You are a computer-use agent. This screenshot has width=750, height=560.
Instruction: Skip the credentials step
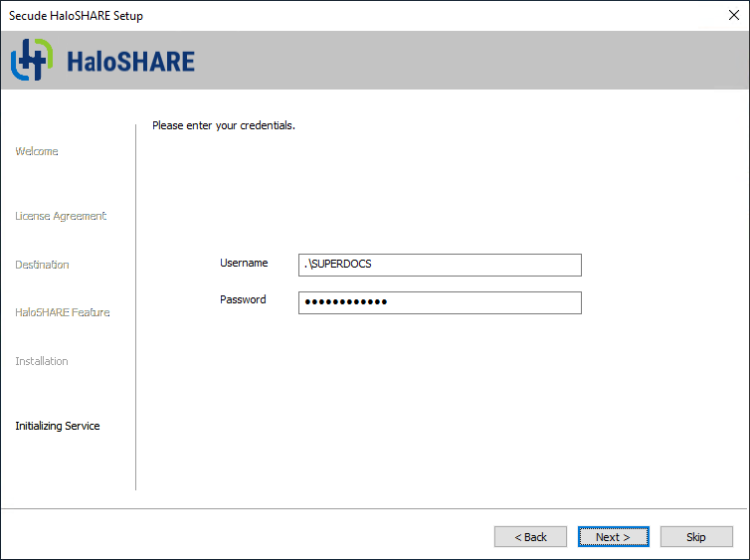point(696,537)
